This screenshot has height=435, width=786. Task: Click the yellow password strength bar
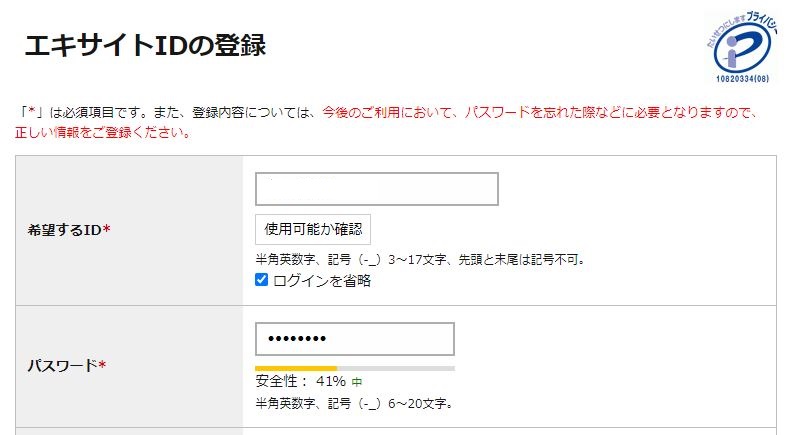point(296,368)
